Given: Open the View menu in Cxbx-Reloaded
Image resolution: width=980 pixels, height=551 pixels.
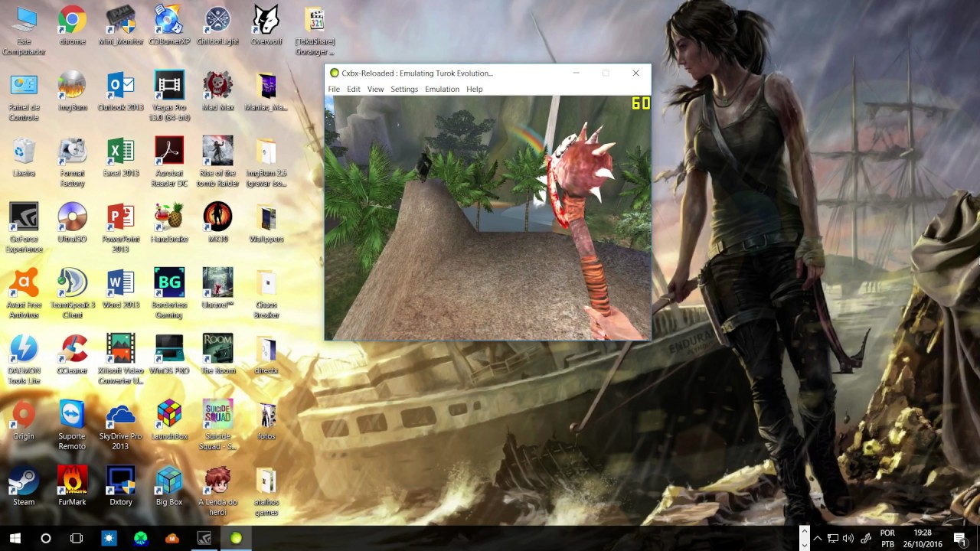Looking at the screenshot, I should point(375,90).
